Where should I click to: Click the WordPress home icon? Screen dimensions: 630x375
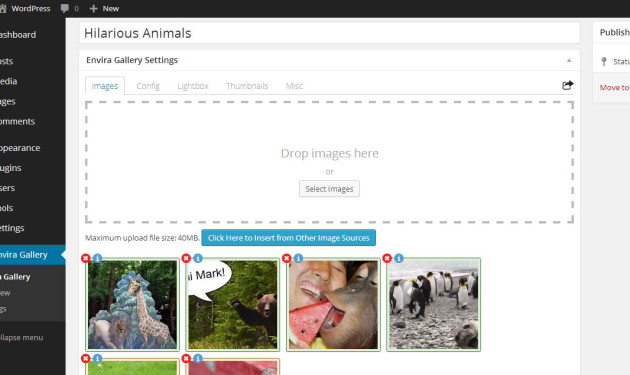3,8
